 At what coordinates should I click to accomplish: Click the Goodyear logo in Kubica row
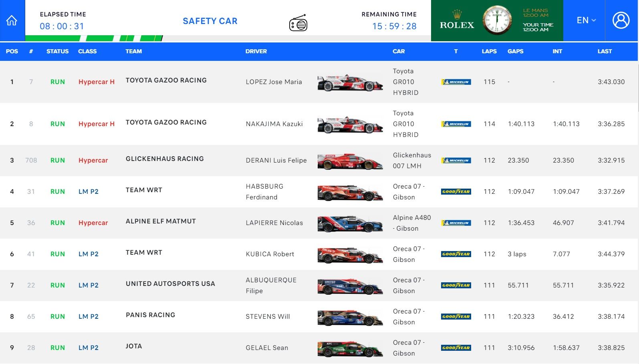click(x=456, y=254)
